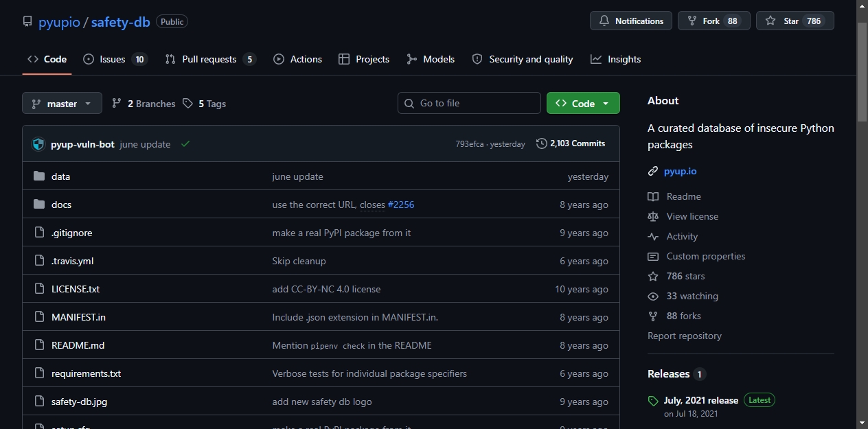Open the Issues tab
Image resolution: width=868 pixels, height=429 pixels.
pos(115,59)
